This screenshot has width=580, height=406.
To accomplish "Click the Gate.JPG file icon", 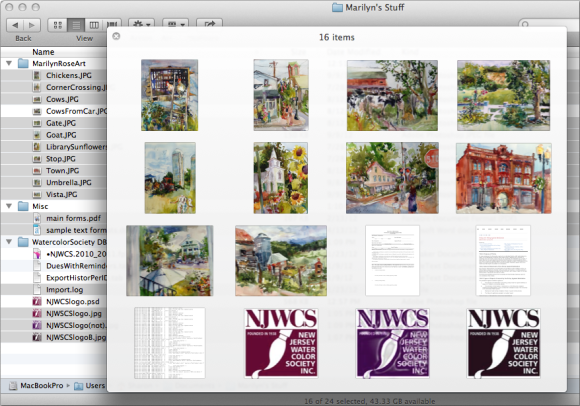I will [x=37, y=123].
